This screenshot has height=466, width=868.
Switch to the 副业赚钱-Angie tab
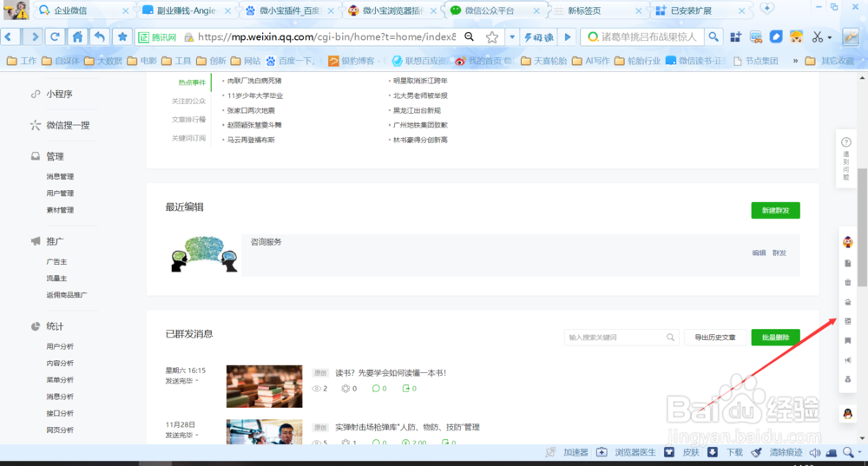click(x=187, y=10)
